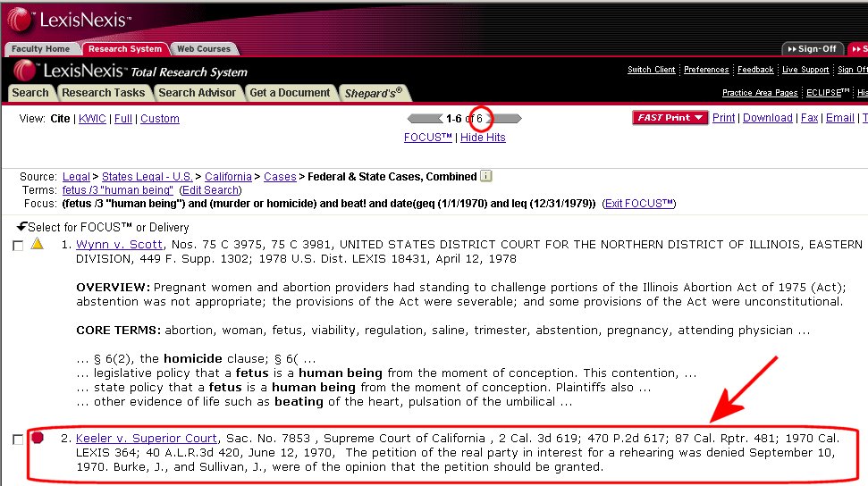
Task: Click the CORE TERMS heading text
Action: pyautogui.click(x=119, y=330)
